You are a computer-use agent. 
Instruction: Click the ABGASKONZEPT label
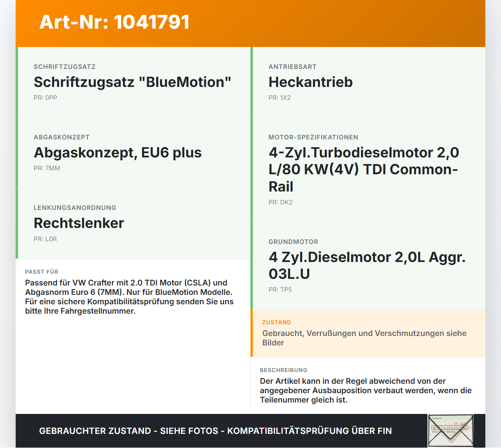click(62, 137)
